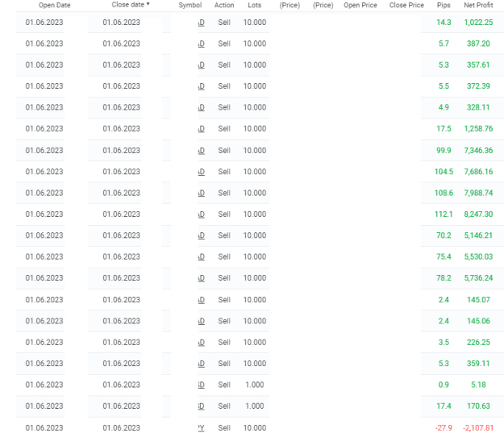Sort trades by the Action column header
The image size is (504, 433).
[224, 5]
